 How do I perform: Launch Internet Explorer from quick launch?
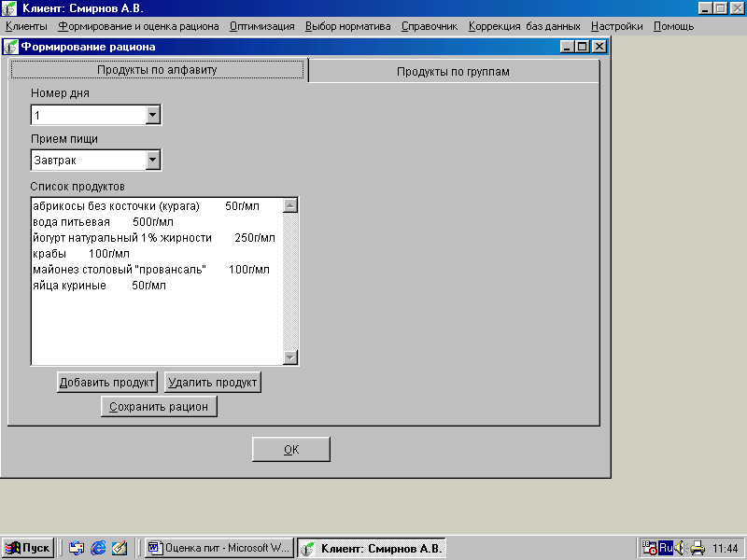coord(98,548)
